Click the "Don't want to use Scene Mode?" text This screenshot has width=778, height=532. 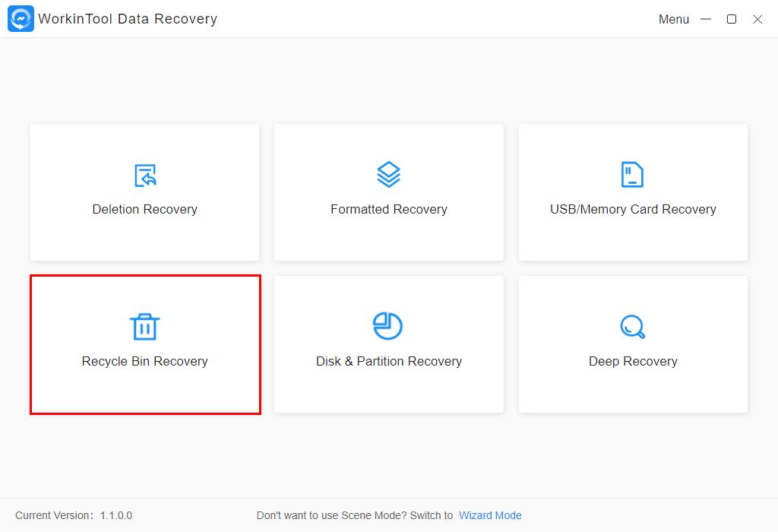(332, 515)
